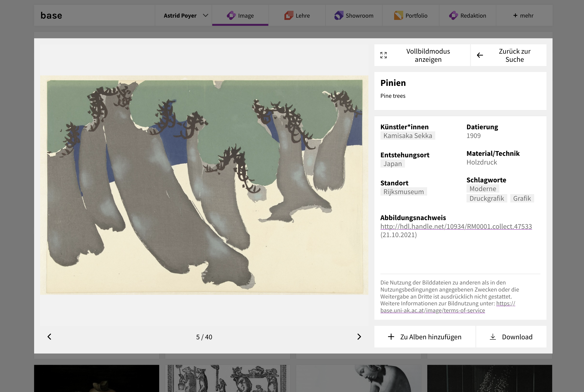Switch to the Redaktion tab

pyautogui.click(x=467, y=16)
